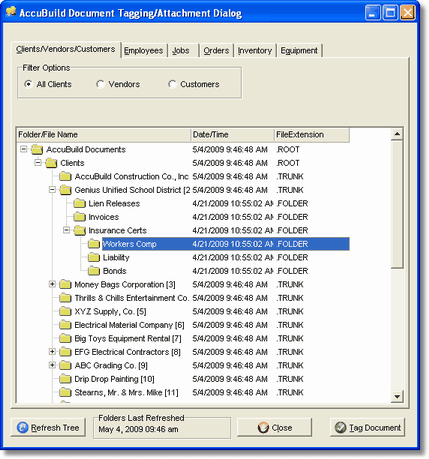Image resolution: width=429 pixels, height=459 pixels.
Task: Collapse the AccuBuild Documents root node
Action: (x=24, y=149)
